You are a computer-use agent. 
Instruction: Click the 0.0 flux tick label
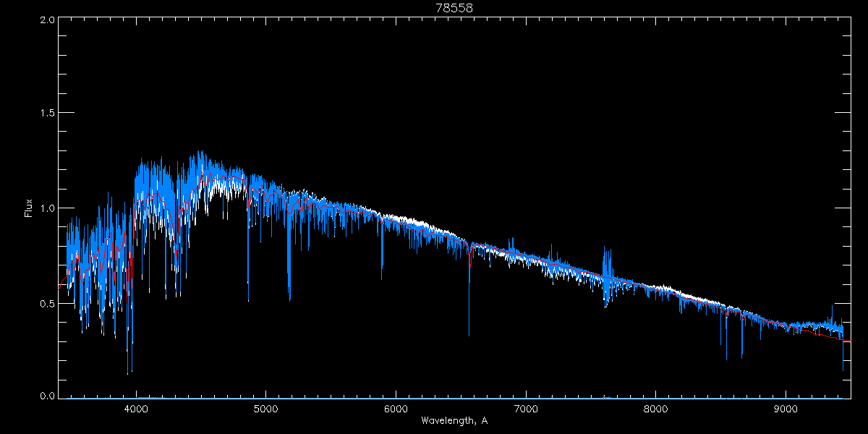point(47,396)
